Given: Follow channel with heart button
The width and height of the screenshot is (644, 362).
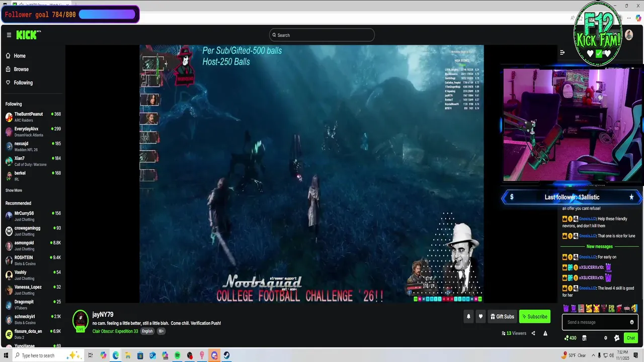Looking at the screenshot, I should point(480,317).
